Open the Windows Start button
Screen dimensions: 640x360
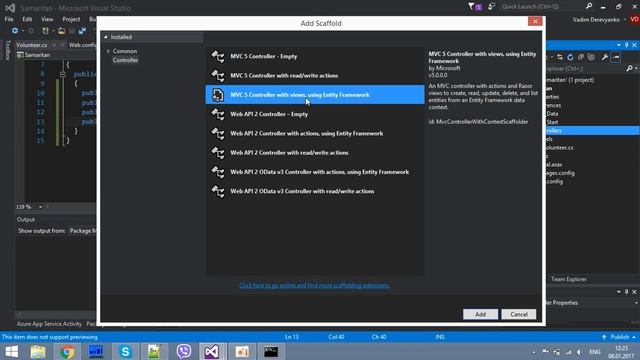click(12, 351)
